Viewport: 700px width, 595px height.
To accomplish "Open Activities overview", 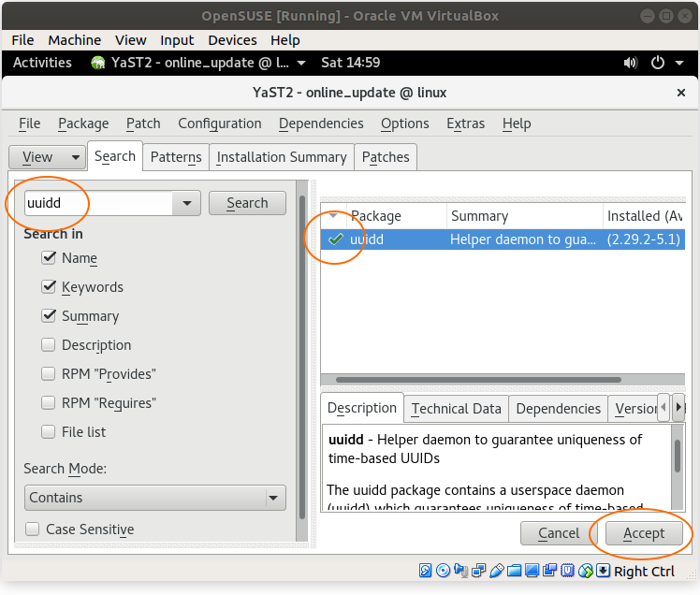I will point(42,63).
